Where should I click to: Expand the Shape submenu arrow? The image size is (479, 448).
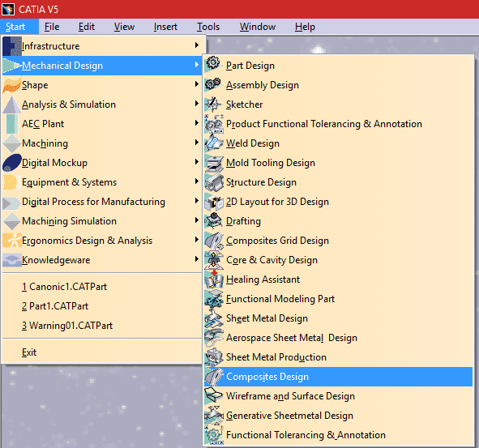tap(196, 84)
